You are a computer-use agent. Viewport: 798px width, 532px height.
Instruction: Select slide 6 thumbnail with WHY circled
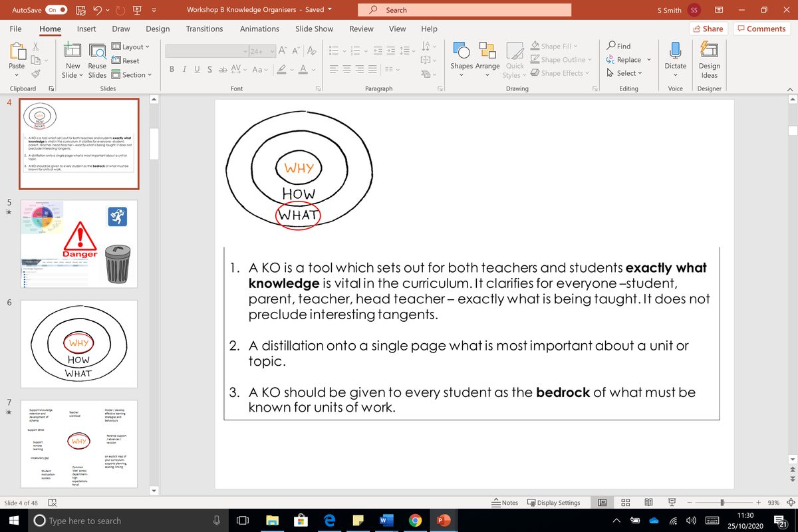click(79, 344)
